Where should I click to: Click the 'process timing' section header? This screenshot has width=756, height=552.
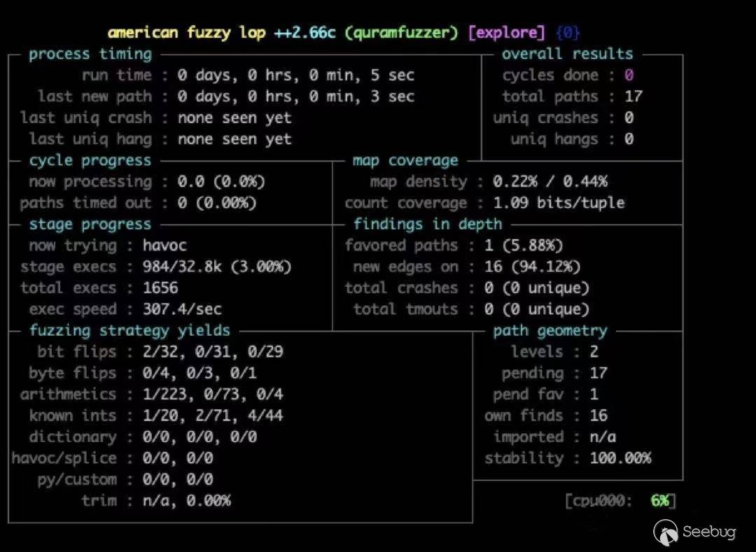click(90, 54)
